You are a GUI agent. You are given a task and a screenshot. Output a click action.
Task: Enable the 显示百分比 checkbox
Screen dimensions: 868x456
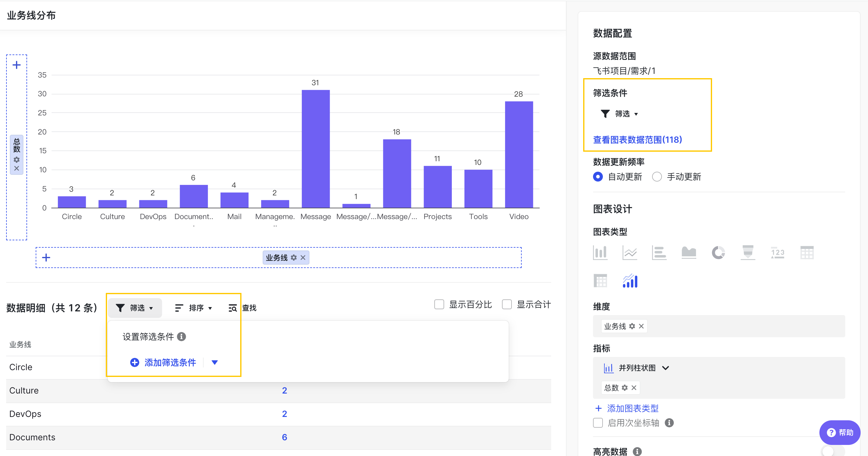pos(439,305)
